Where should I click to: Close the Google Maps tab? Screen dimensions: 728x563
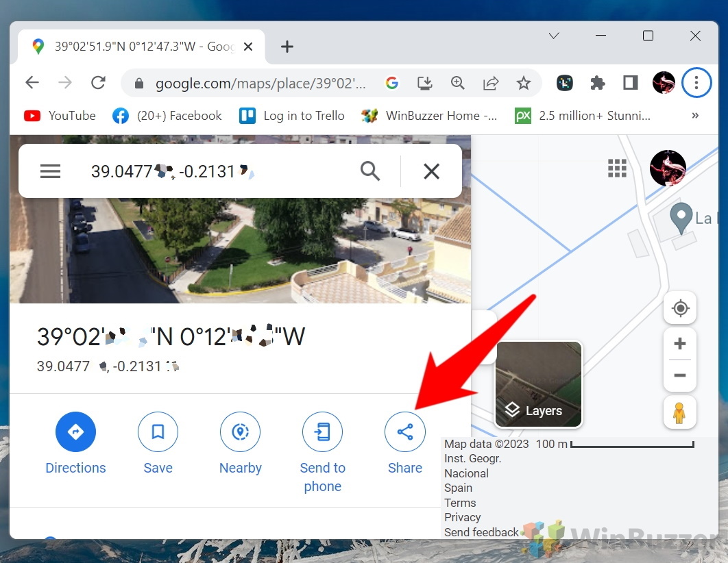248,47
